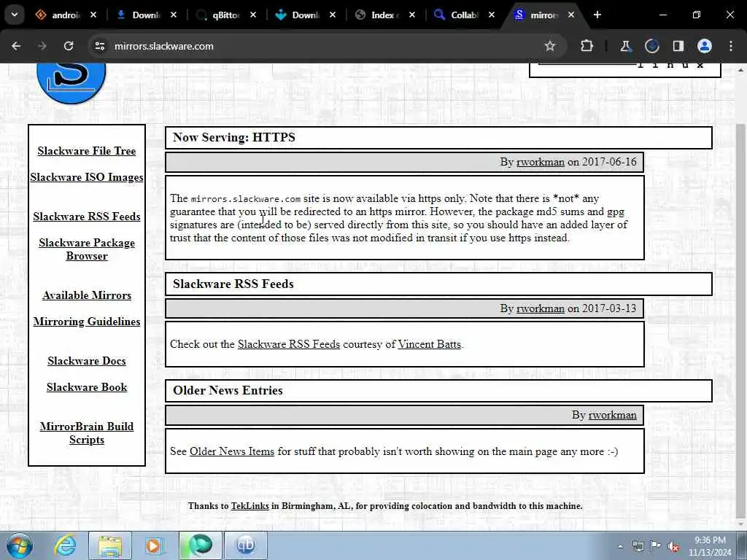
Task: Click the Slackware logo image
Action: pos(71,83)
